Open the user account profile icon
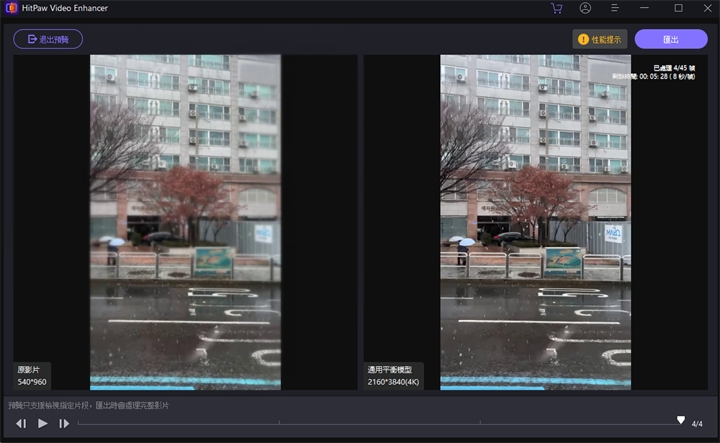Viewport: 720px width, 443px height. pos(585,8)
